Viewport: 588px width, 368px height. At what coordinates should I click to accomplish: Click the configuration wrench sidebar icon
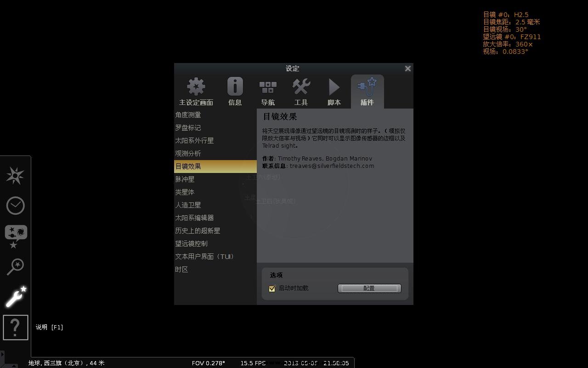(x=16, y=297)
